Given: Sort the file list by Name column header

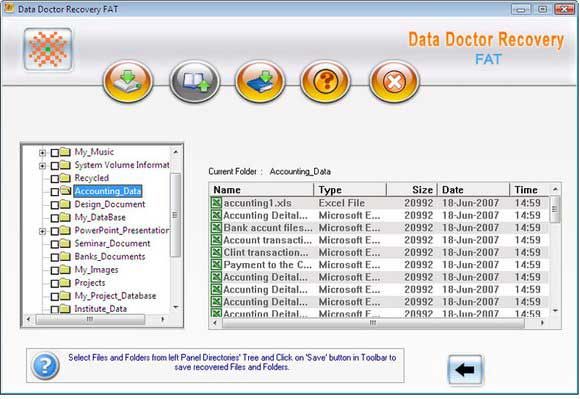Looking at the screenshot, I should point(262,190).
